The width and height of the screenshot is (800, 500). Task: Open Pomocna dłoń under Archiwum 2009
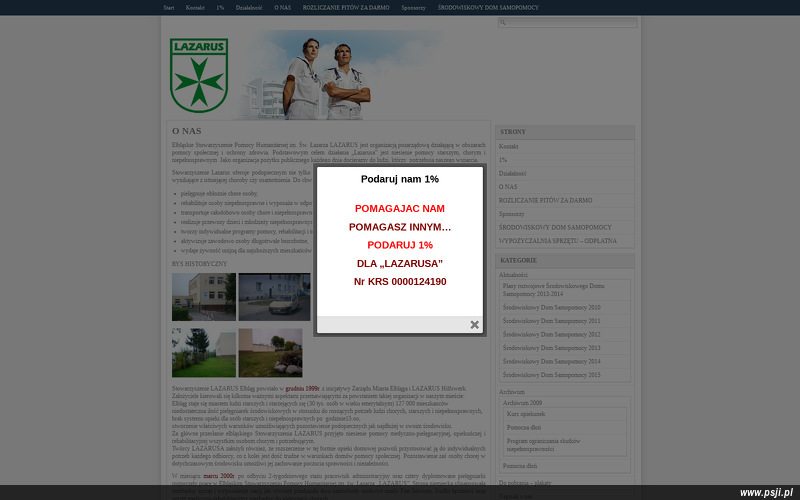pyautogui.click(x=524, y=428)
